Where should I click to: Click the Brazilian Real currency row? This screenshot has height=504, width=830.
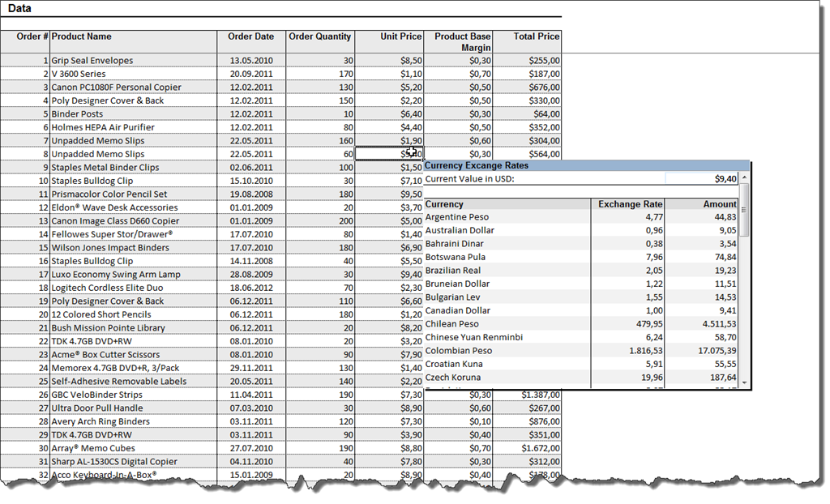581,271
